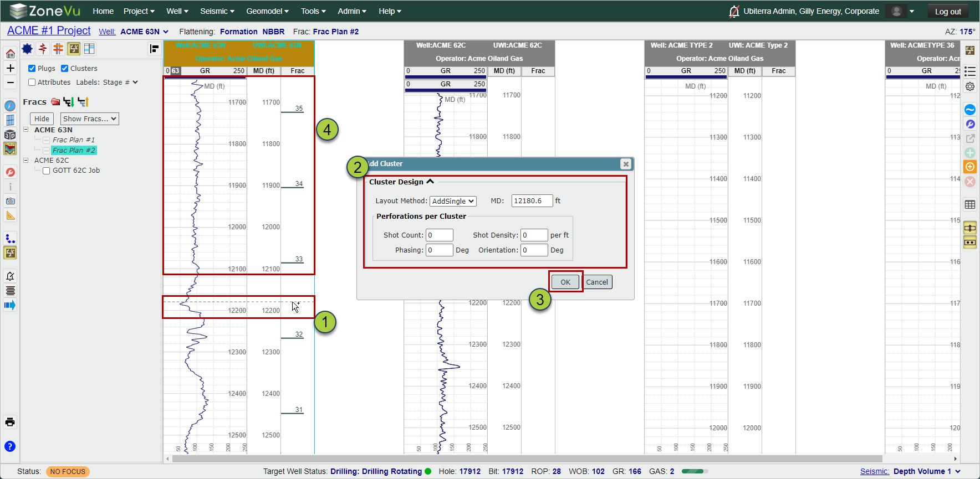The image size is (980, 479).
Task: Click OK in Add Cluster dialog
Action: coord(565,282)
